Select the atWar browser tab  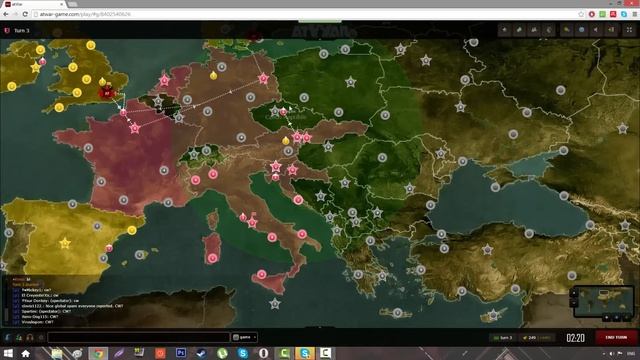click(x=34, y=4)
